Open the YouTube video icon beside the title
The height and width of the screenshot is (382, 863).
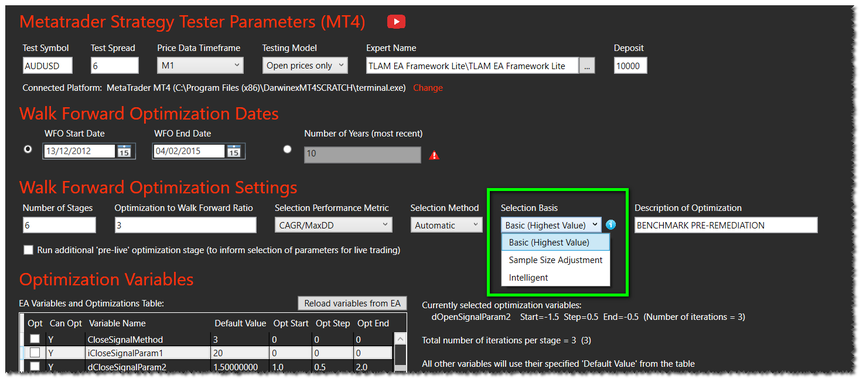click(396, 22)
